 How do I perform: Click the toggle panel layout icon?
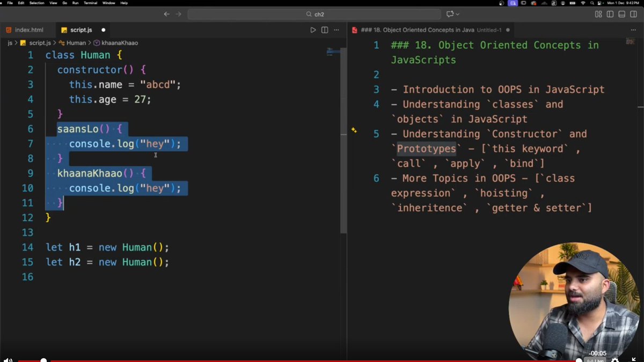[x=622, y=14]
